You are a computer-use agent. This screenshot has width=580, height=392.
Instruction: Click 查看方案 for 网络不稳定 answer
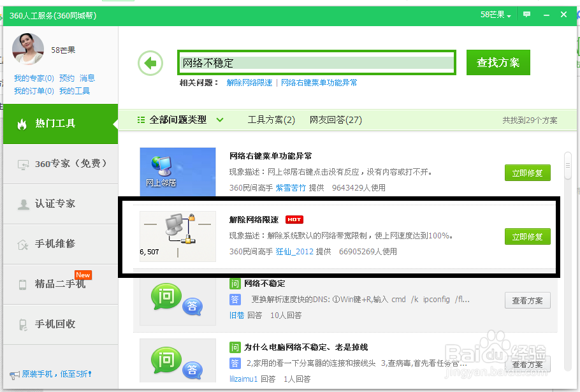click(528, 300)
